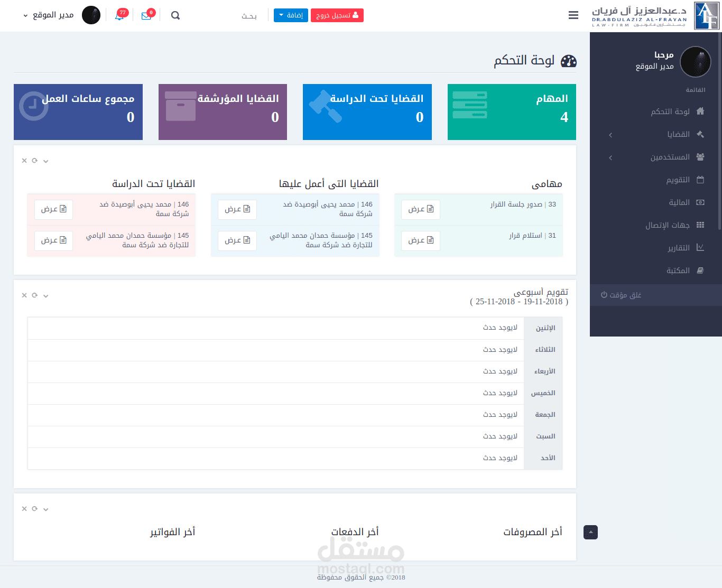Toggle the sidebar with the hamburger icon
722x588 pixels.
click(x=573, y=15)
